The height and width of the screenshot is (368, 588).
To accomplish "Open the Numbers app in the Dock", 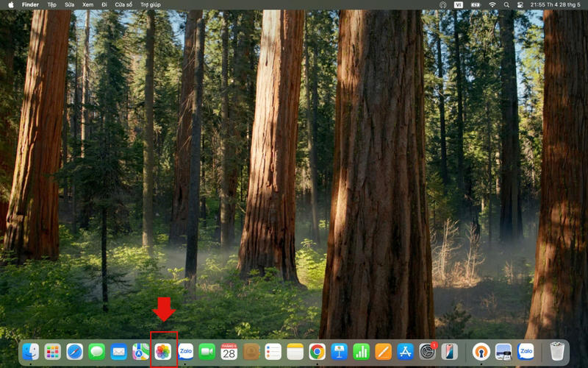I will click(x=362, y=352).
